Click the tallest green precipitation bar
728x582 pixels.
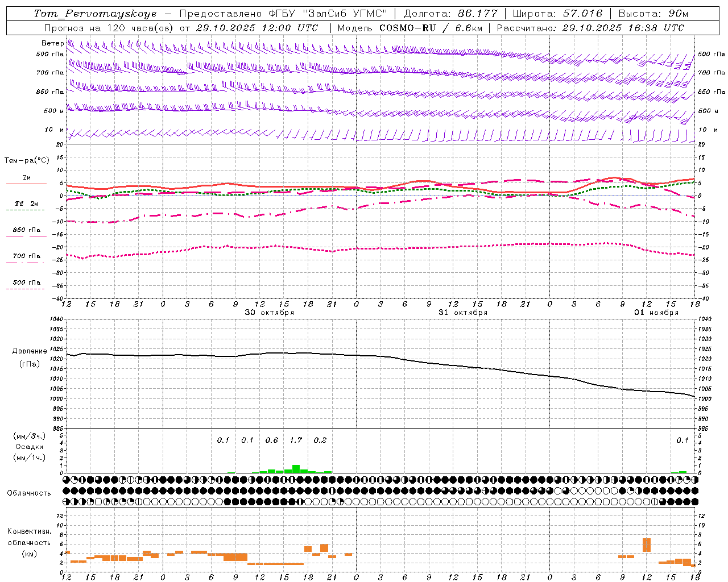(x=296, y=469)
